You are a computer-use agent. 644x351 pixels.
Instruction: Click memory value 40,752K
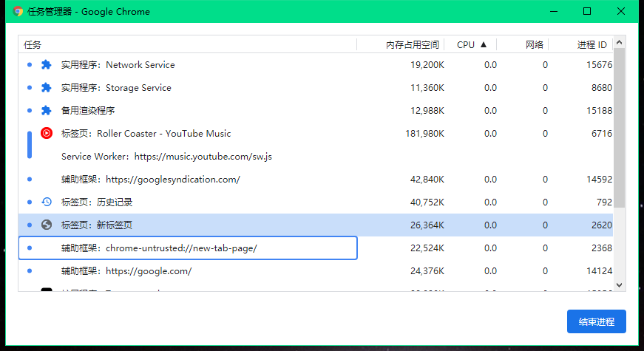tap(427, 202)
